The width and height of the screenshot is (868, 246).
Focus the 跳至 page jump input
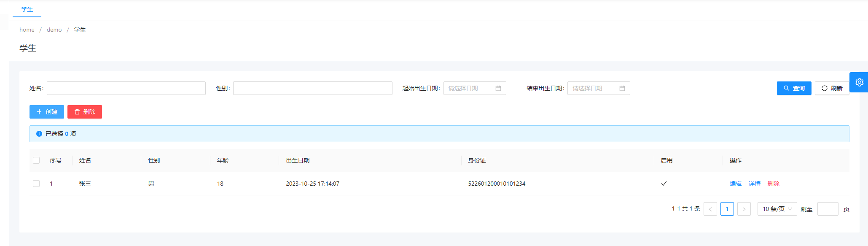click(x=828, y=209)
